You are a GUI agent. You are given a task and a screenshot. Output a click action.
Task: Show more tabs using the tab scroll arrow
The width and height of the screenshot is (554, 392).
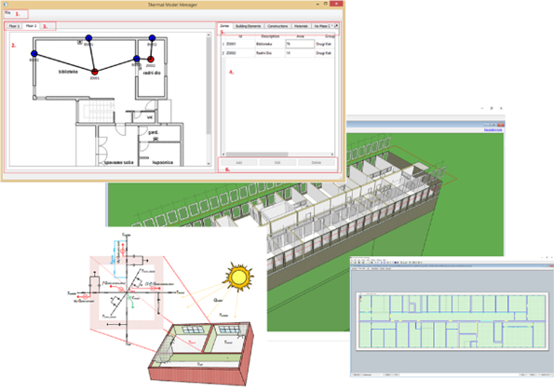[337, 26]
